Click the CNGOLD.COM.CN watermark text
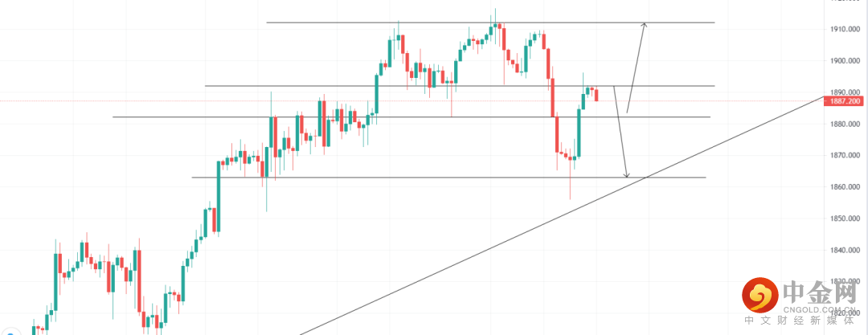This screenshot has height=335, width=868. click(818, 308)
